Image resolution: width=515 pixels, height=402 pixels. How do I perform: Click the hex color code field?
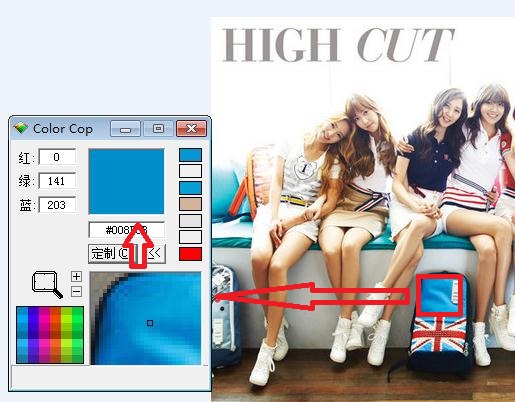click(x=126, y=230)
